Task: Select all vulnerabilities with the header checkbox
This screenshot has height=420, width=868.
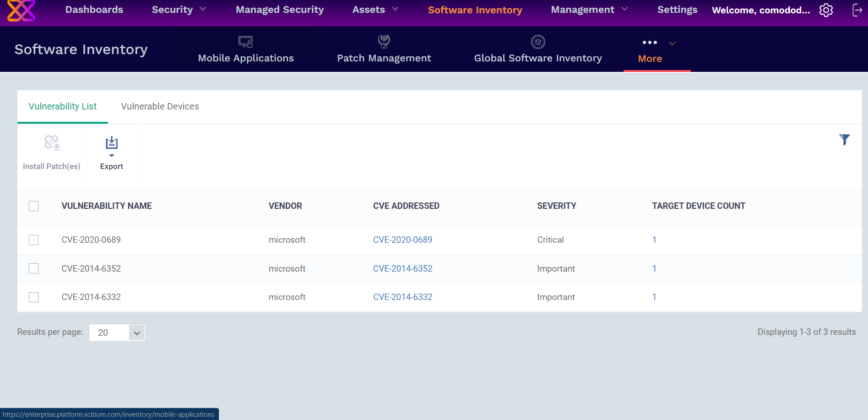Action: (33, 206)
